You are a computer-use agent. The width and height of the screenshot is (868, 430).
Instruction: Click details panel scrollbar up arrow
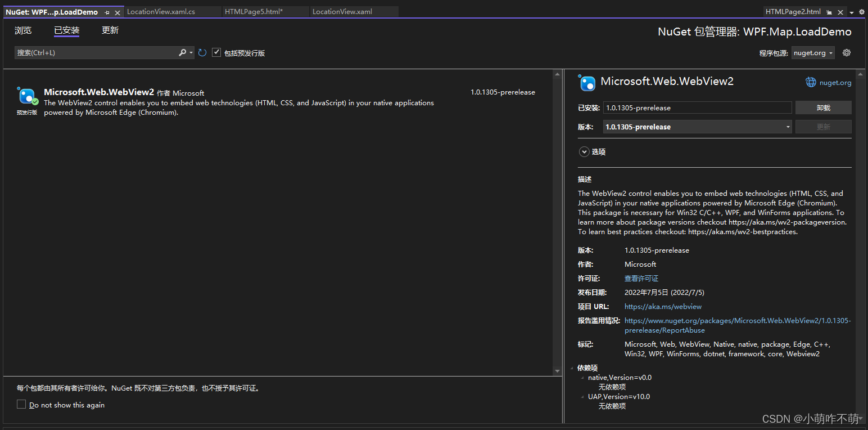pyautogui.click(x=860, y=74)
